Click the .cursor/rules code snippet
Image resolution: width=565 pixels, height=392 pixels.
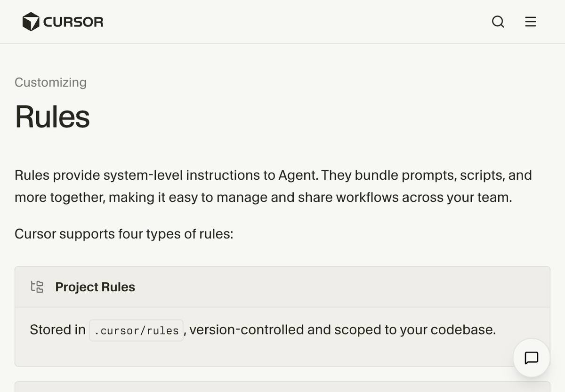[136, 330]
